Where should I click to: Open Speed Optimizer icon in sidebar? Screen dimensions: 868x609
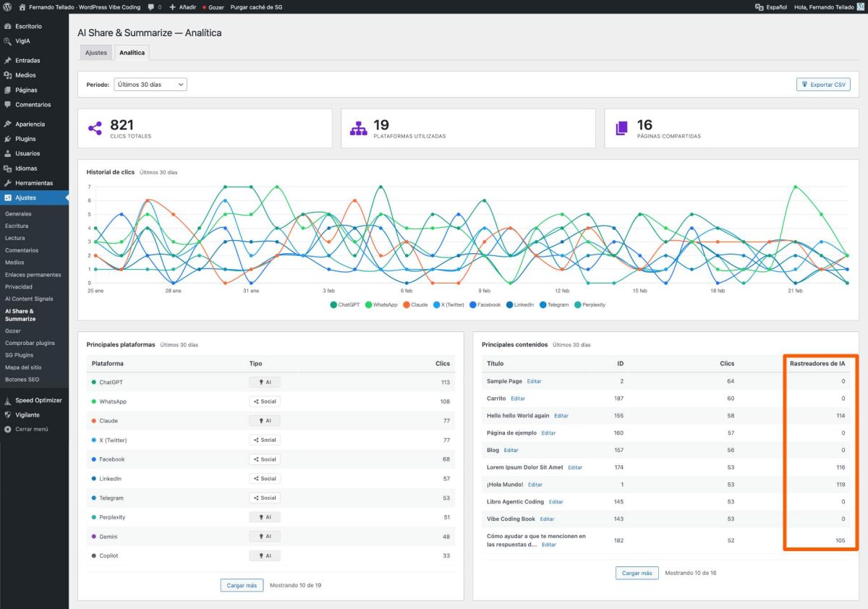coord(7,400)
